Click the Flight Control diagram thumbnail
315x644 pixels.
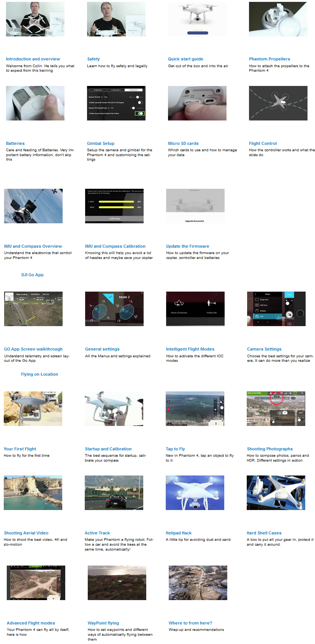278,103
